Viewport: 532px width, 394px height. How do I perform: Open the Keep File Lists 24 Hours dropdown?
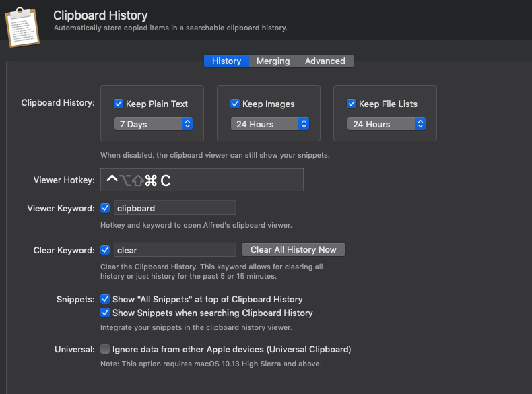tap(386, 124)
